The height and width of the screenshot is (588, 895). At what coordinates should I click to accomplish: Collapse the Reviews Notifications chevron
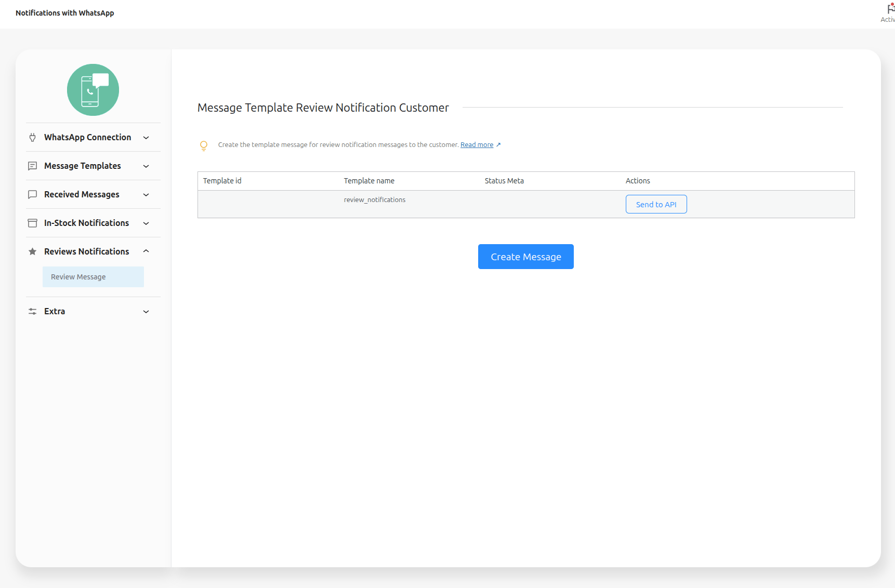pos(146,251)
